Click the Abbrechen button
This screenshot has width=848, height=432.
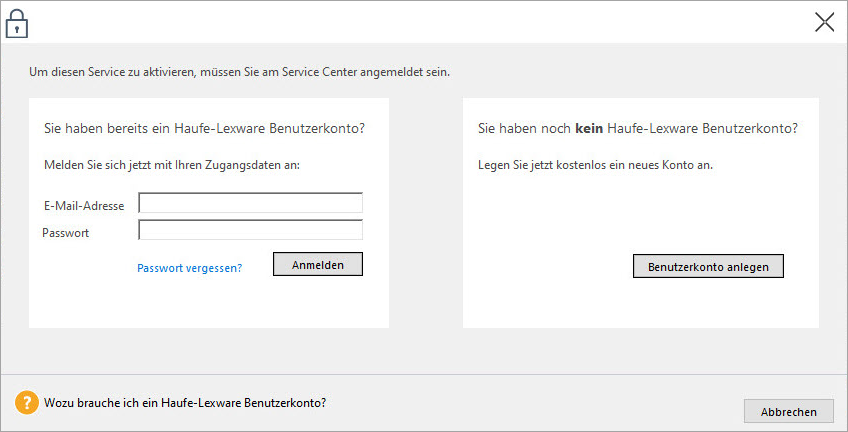coord(789,411)
